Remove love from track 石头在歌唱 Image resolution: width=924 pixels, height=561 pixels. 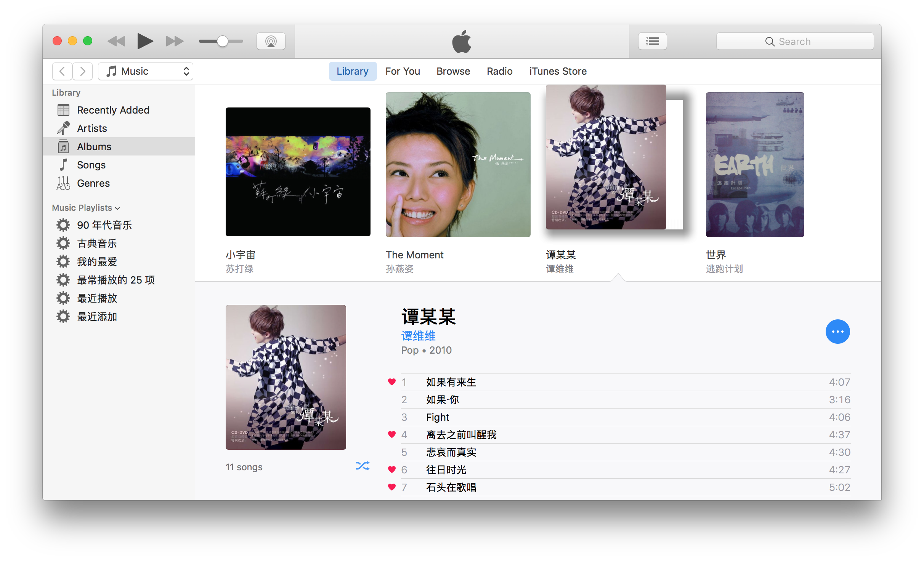(391, 487)
